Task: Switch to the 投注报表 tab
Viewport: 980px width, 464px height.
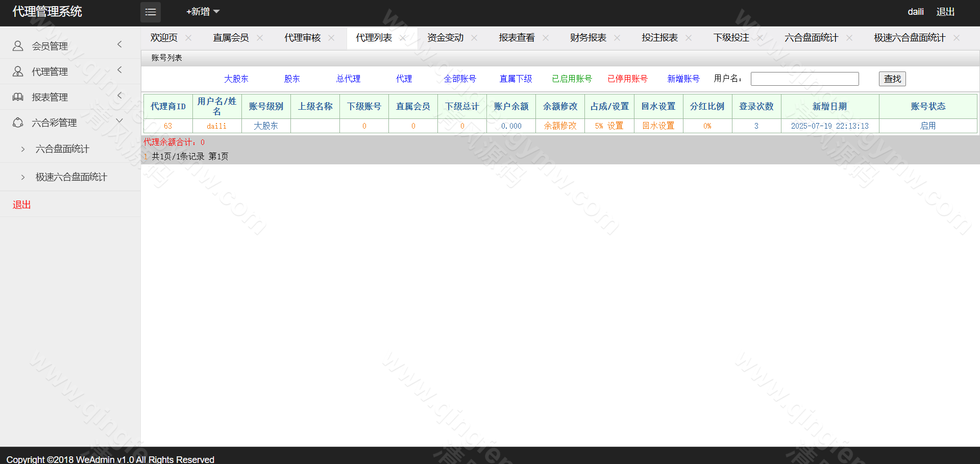Action: [659, 38]
